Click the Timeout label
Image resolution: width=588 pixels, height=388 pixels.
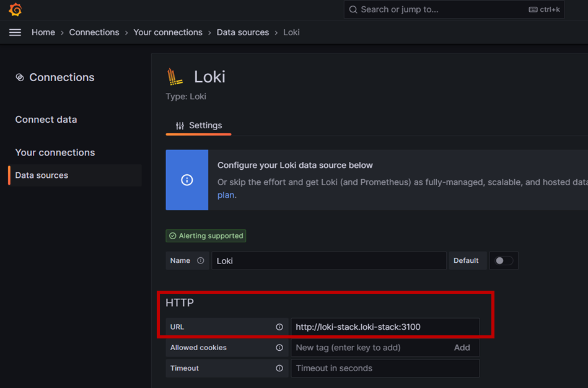(185, 368)
